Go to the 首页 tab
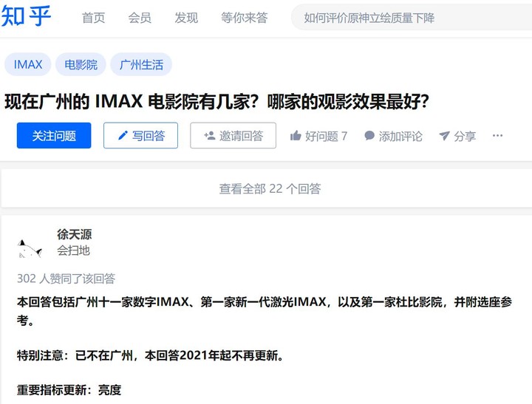Screen dimensions: 532x404 coord(93,18)
